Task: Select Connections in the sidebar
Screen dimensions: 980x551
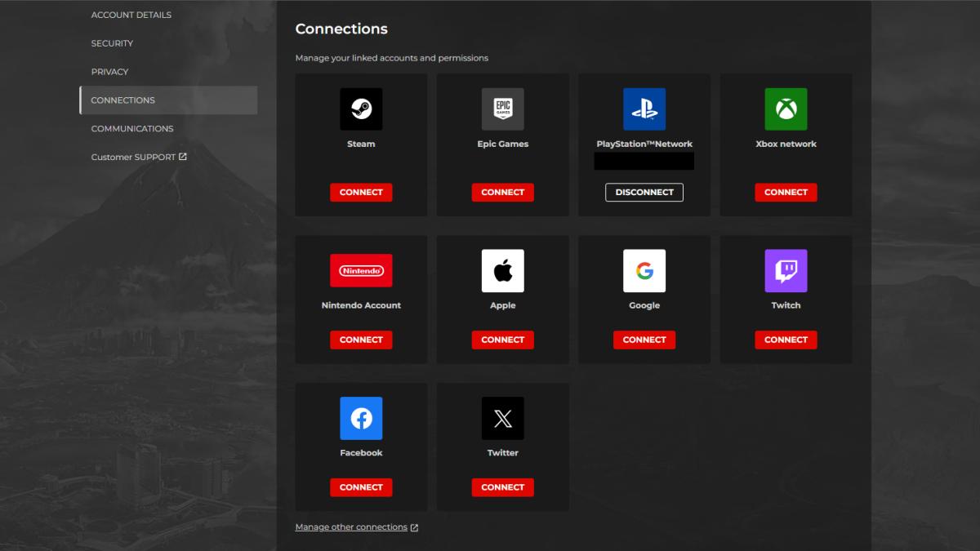Action: point(168,100)
